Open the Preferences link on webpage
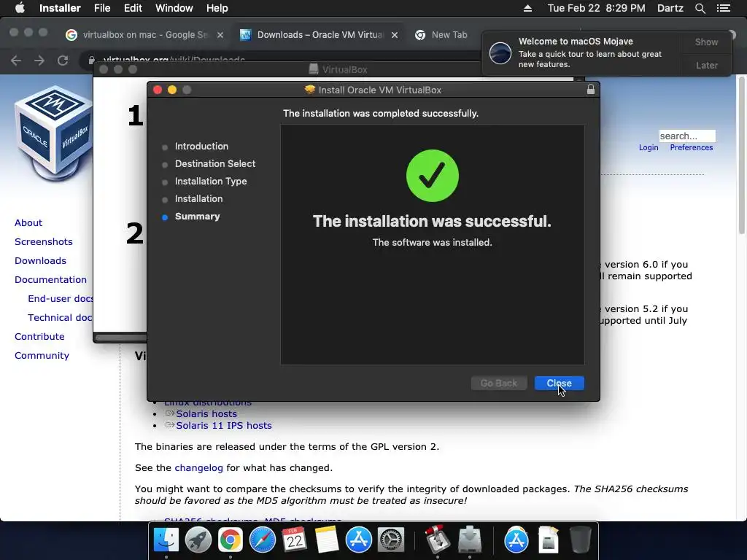 pyautogui.click(x=692, y=147)
